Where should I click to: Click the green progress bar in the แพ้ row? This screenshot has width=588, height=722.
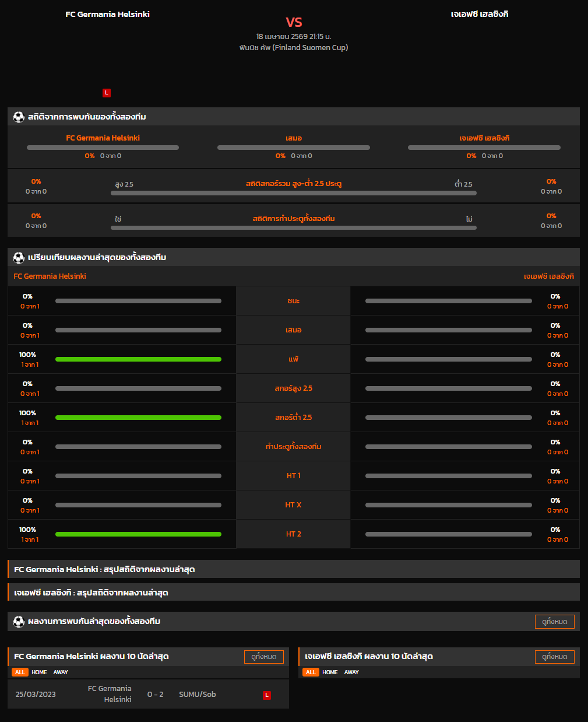(138, 359)
